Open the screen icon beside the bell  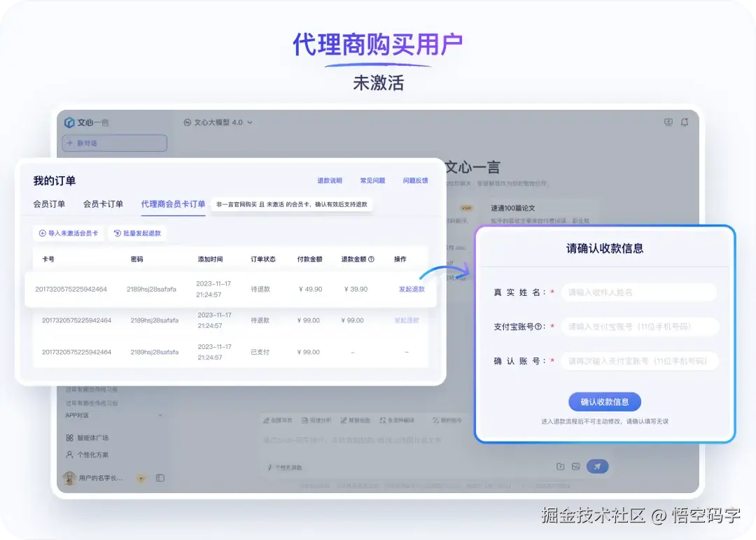[668, 122]
